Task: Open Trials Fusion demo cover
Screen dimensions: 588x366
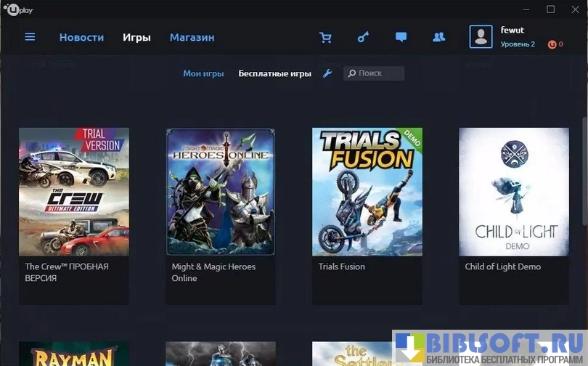Action: (x=367, y=192)
